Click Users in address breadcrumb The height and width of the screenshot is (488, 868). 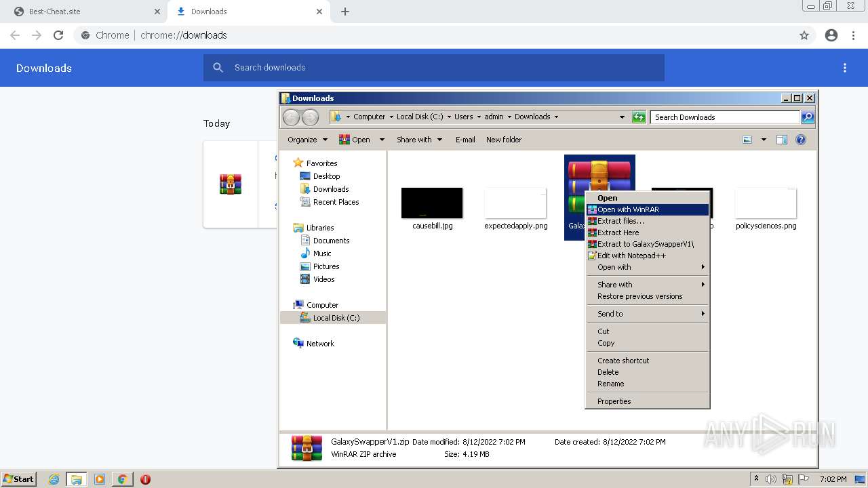point(463,117)
